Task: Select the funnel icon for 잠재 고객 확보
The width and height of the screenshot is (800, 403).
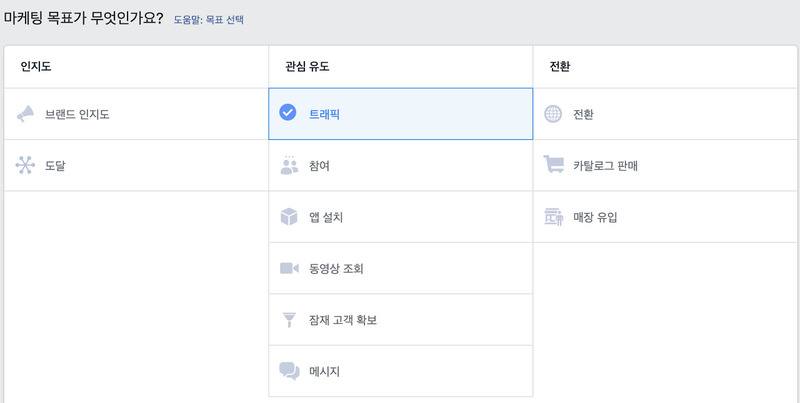Action: point(289,320)
